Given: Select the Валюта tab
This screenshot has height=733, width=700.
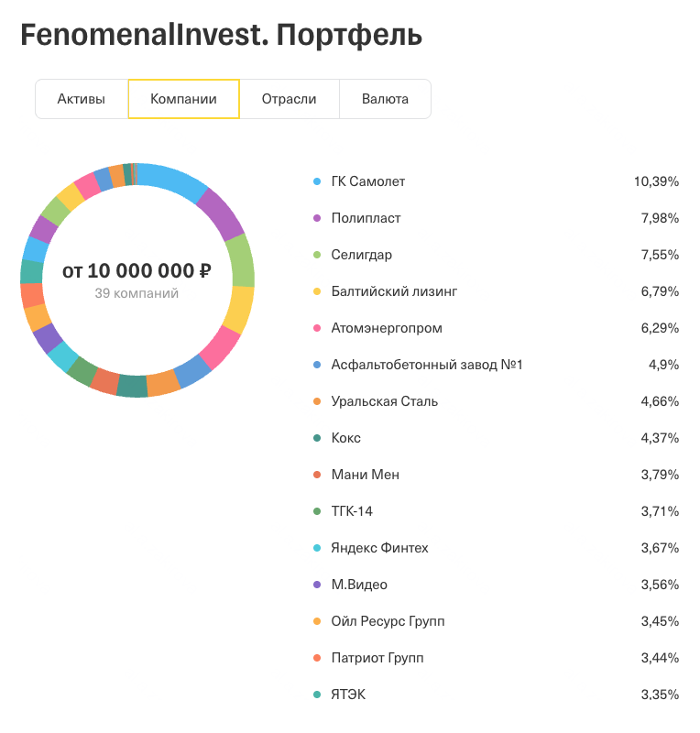Looking at the screenshot, I should 385,98.
